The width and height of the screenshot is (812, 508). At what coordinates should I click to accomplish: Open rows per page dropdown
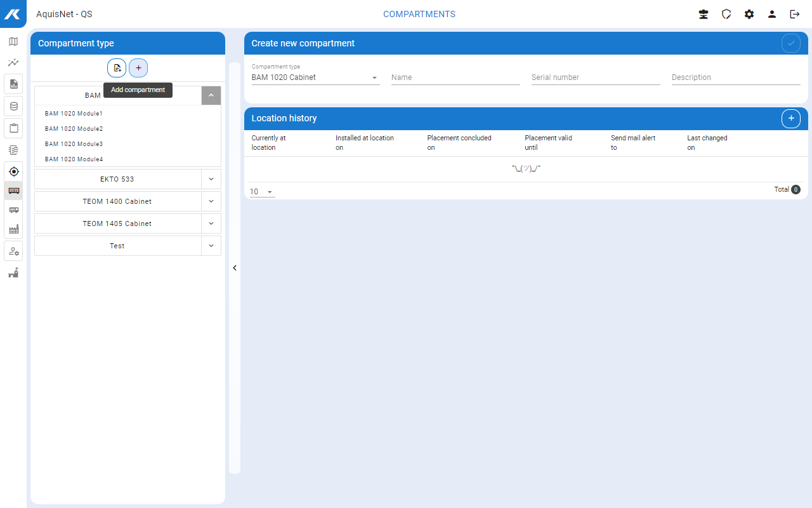click(x=262, y=192)
